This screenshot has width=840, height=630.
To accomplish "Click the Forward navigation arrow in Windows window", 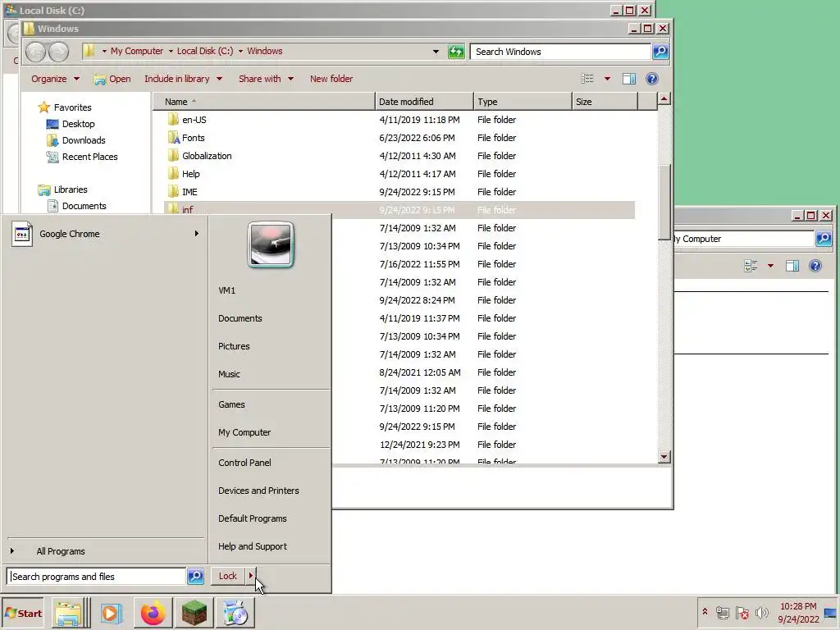I will tap(58, 52).
